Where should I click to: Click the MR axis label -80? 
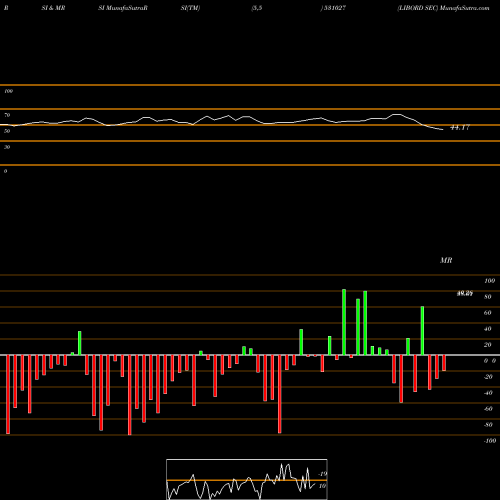pyautogui.click(x=488, y=425)
